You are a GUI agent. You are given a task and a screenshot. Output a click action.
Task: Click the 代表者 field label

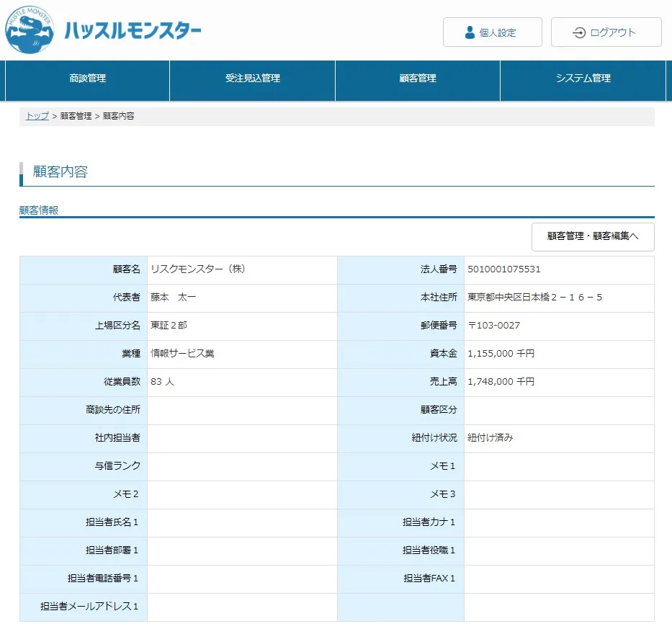[x=127, y=297]
